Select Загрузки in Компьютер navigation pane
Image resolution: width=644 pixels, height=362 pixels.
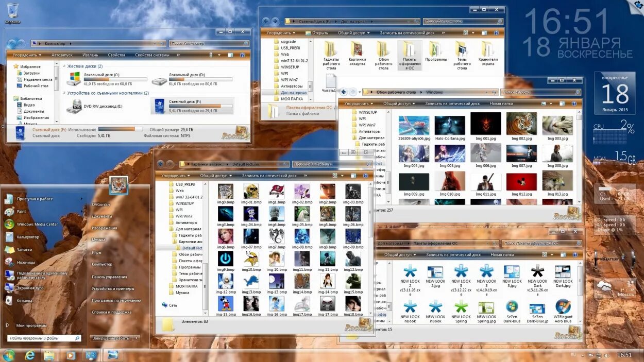27,73
